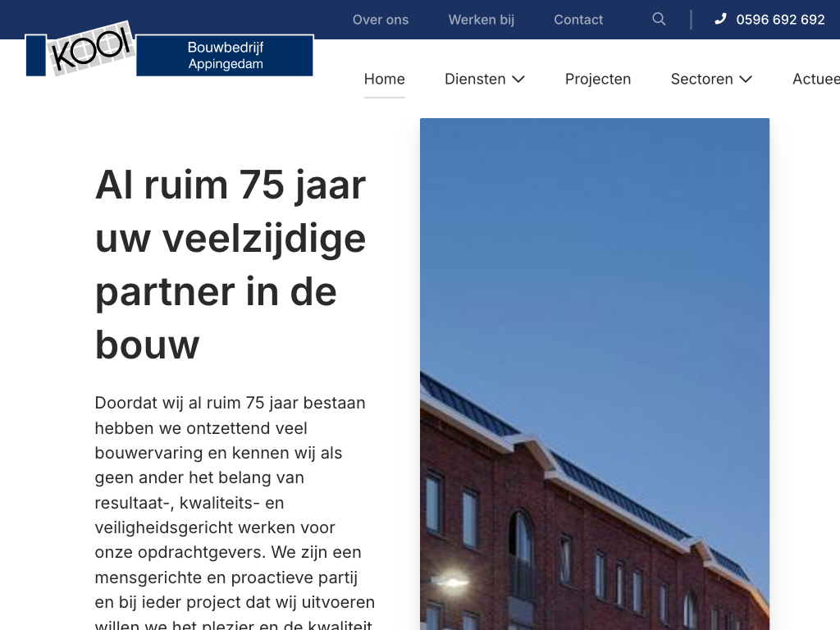
Task: Click the blue sky area of hero image
Action: 594,246
